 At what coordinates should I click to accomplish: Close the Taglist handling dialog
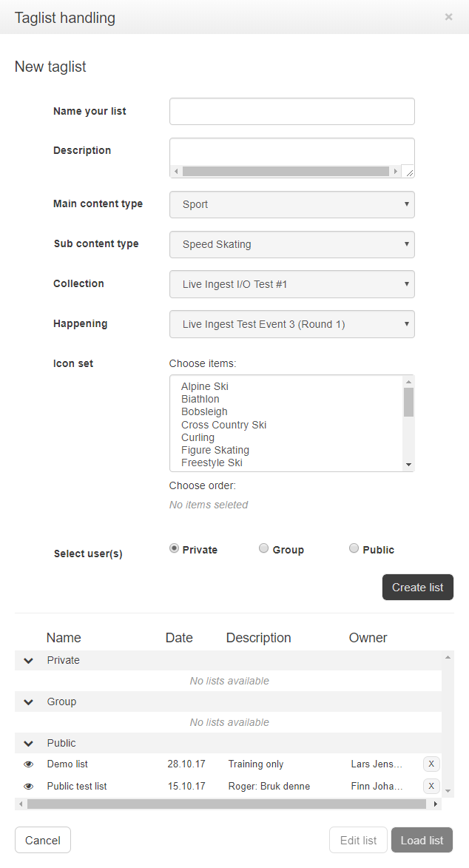(448, 17)
